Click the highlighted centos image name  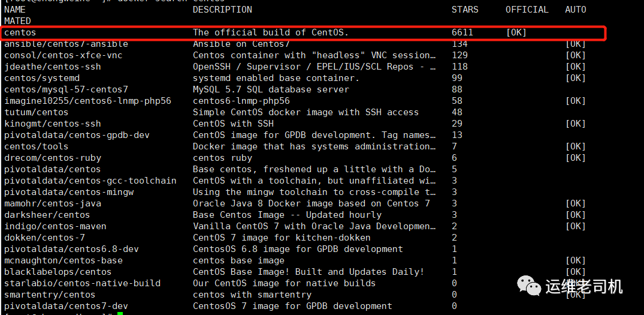(x=20, y=32)
